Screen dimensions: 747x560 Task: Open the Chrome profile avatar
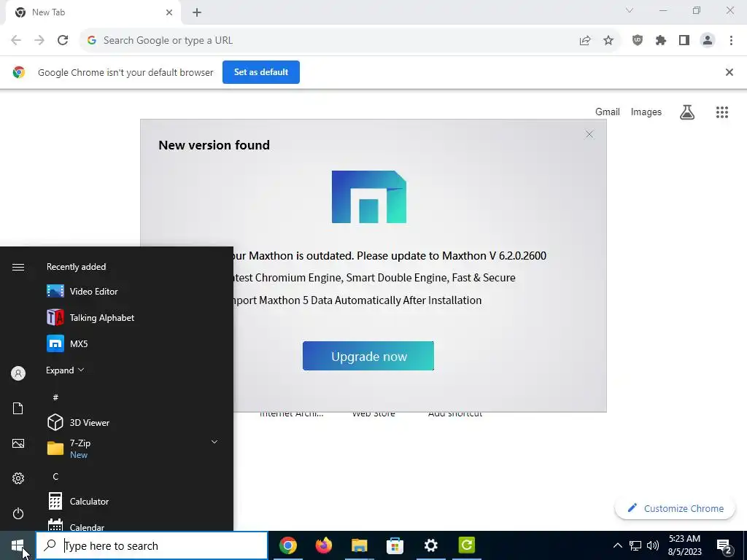point(708,41)
